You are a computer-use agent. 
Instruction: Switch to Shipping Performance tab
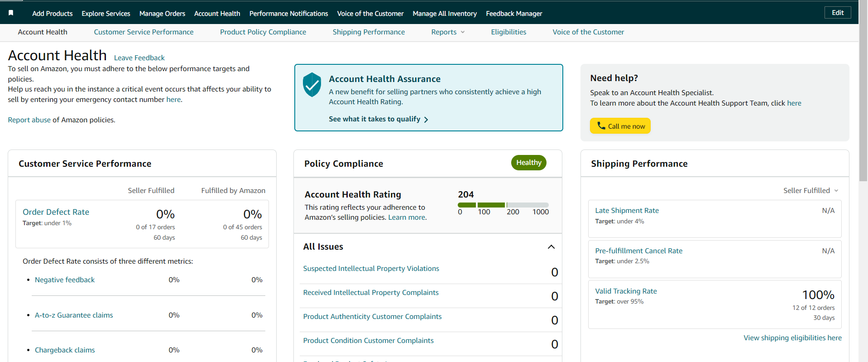click(x=369, y=32)
